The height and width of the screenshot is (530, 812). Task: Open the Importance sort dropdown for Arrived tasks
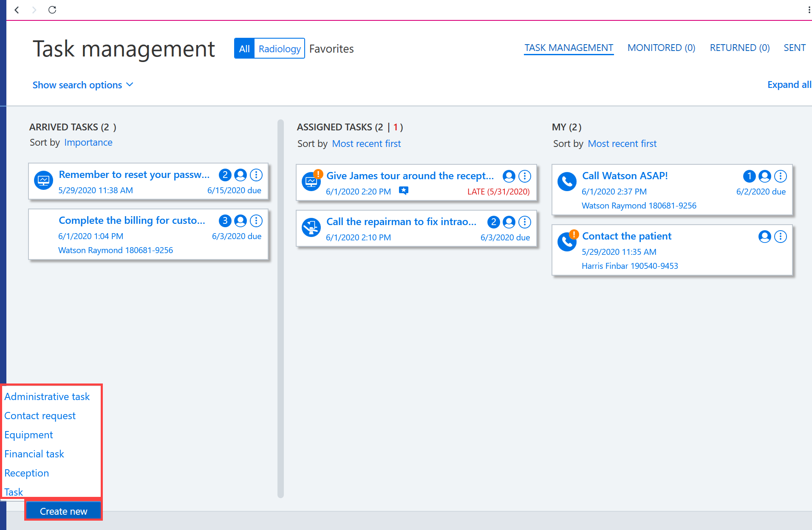pos(88,142)
